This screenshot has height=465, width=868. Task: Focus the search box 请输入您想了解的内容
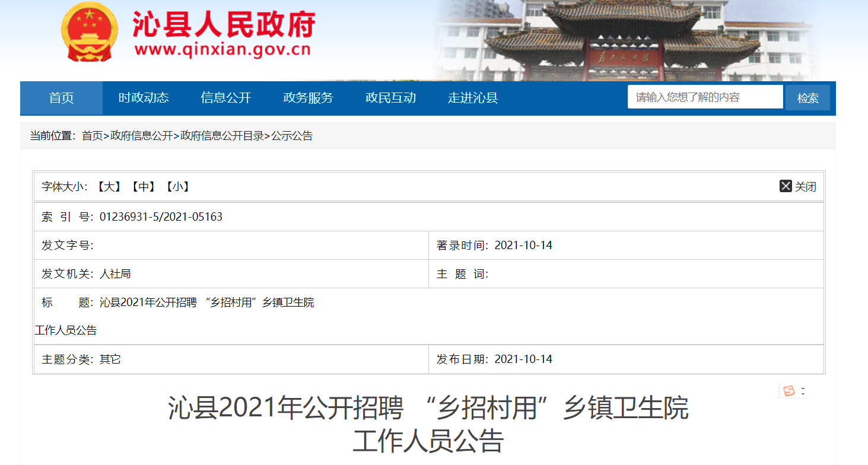coord(705,97)
